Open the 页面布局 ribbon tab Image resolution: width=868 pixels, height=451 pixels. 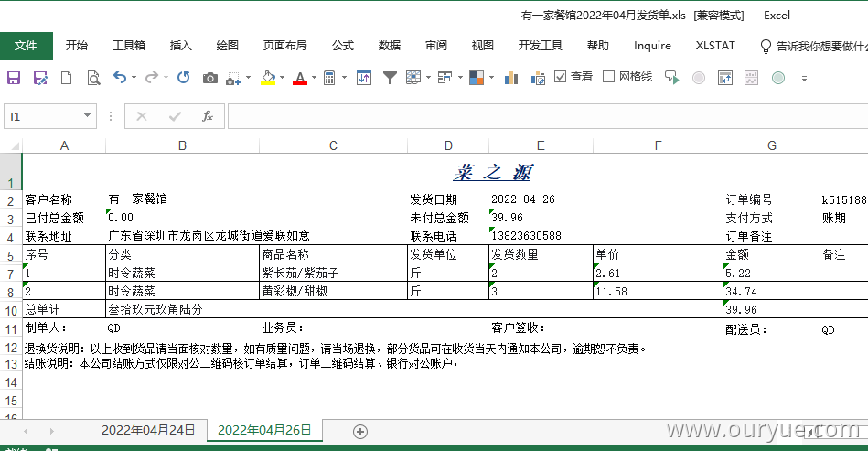point(284,46)
